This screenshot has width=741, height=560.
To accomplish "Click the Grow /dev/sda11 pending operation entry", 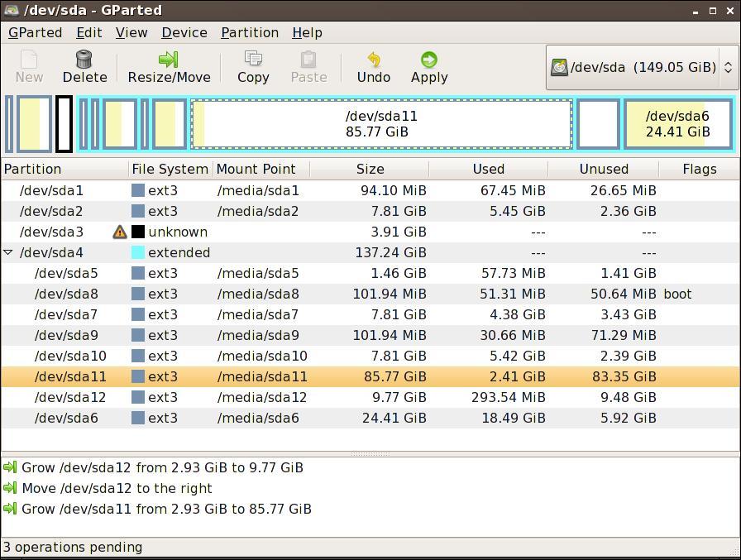I will (165, 509).
